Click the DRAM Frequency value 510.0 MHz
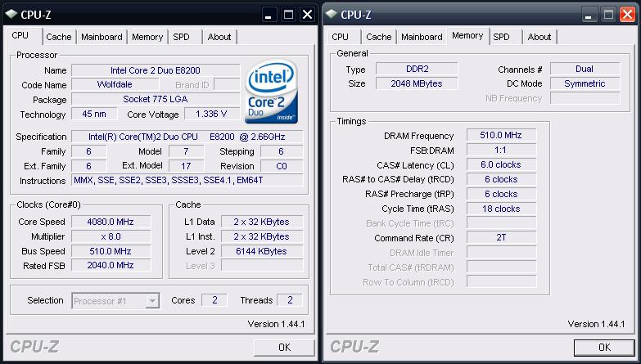 (x=501, y=135)
